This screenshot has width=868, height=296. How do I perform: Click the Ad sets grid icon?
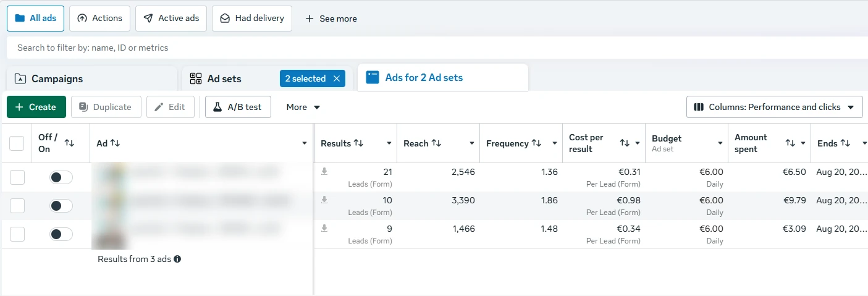(x=196, y=78)
